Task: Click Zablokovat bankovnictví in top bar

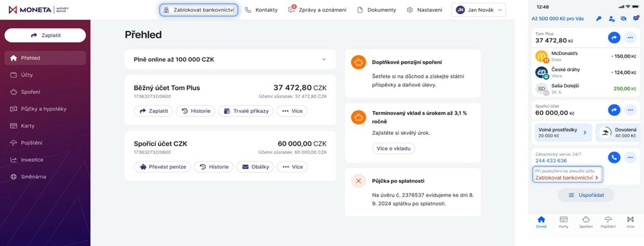Action: [199, 10]
